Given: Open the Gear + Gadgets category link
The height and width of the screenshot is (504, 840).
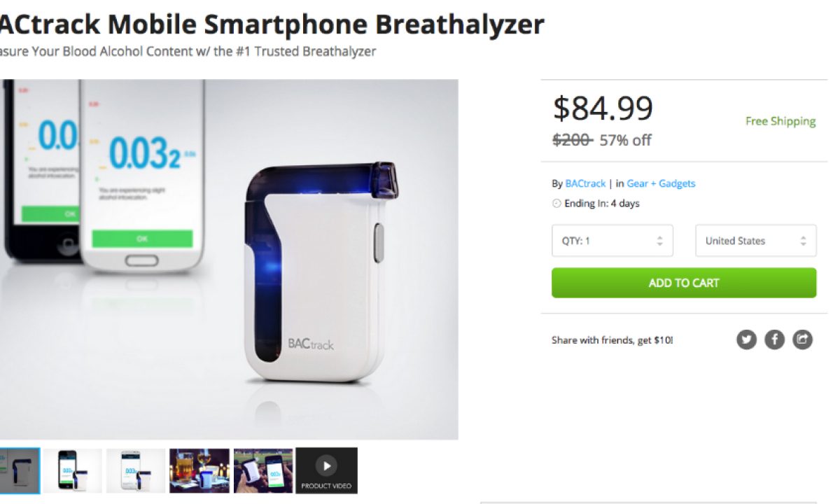Looking at the screenshot, I should [661, 183].
